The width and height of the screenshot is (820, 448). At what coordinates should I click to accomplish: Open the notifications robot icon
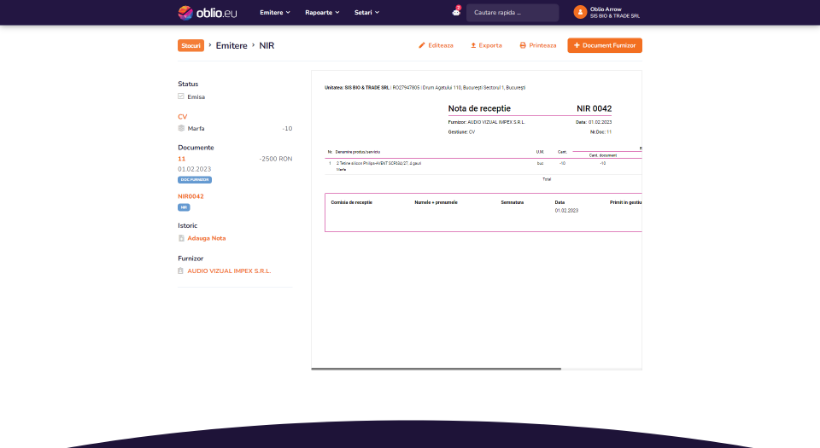click(x=456, y=12)
